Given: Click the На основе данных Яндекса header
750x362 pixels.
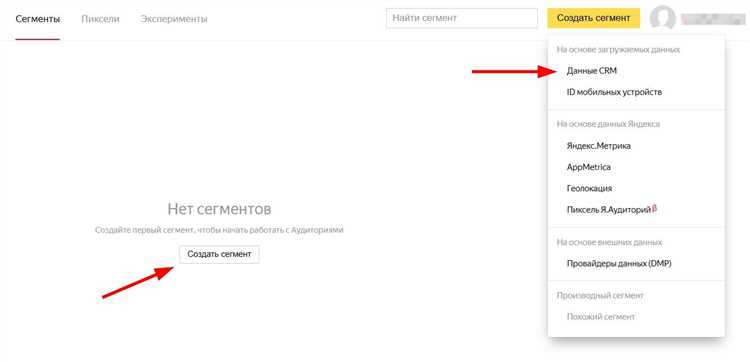Looking at the screenshot, I should 608,124.
